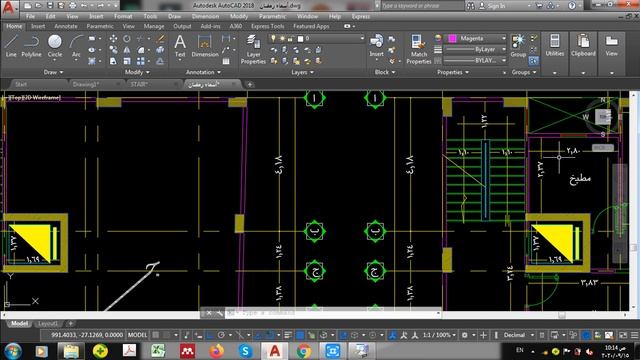640x360 pixels.
Task: Click the Erase tool in Modify panel
Action: 160,38
